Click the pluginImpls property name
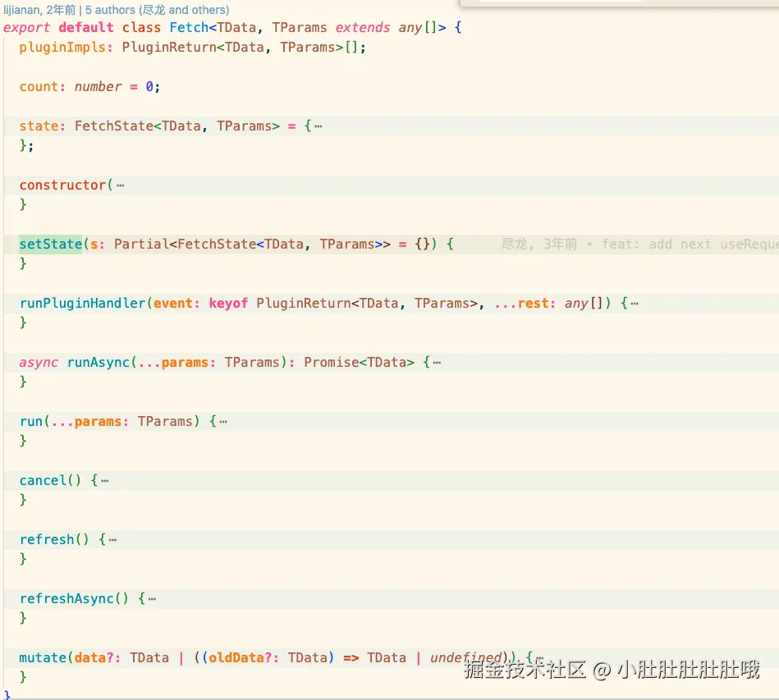This screenshot has width=779, height=700. [62, 48]
